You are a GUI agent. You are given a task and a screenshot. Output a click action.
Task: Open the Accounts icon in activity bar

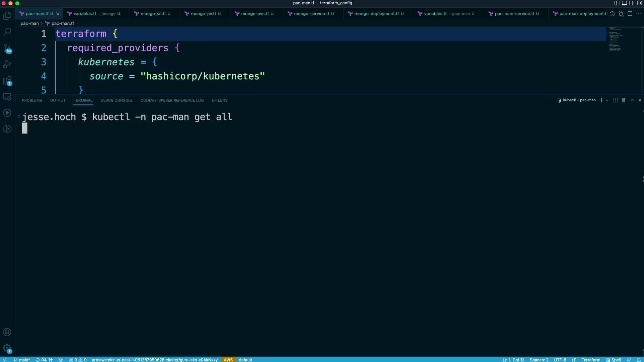(7, 332)
